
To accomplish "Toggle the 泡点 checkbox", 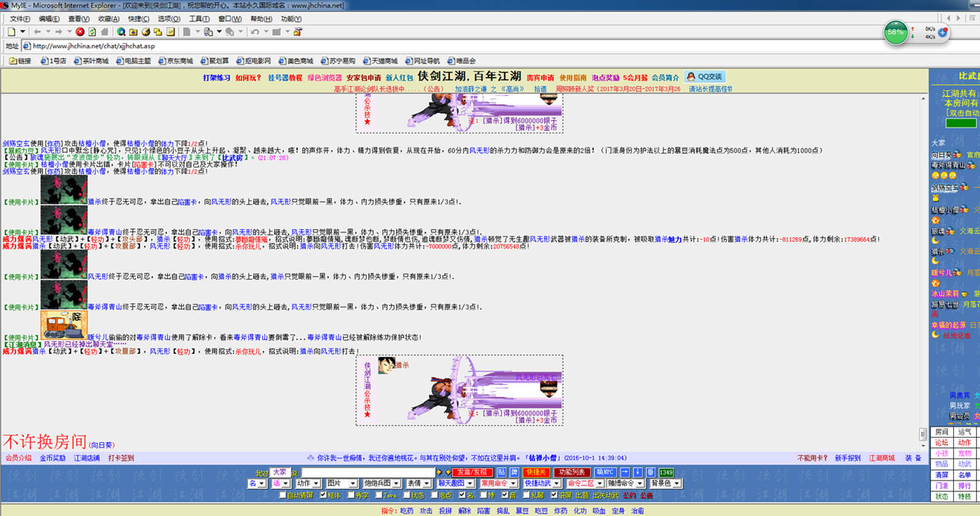I will click(434, 495).
